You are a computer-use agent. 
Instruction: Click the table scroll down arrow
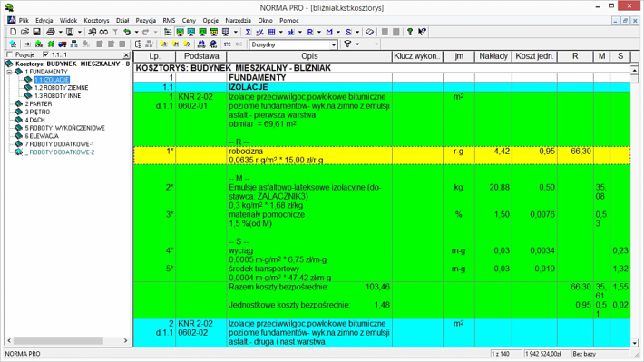coord(635,342)
